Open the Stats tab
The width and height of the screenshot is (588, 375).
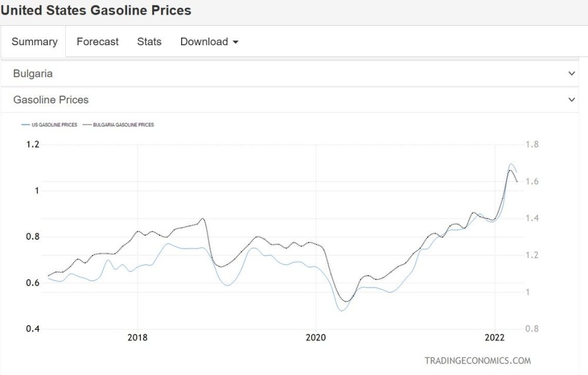[x=149, y=42]
